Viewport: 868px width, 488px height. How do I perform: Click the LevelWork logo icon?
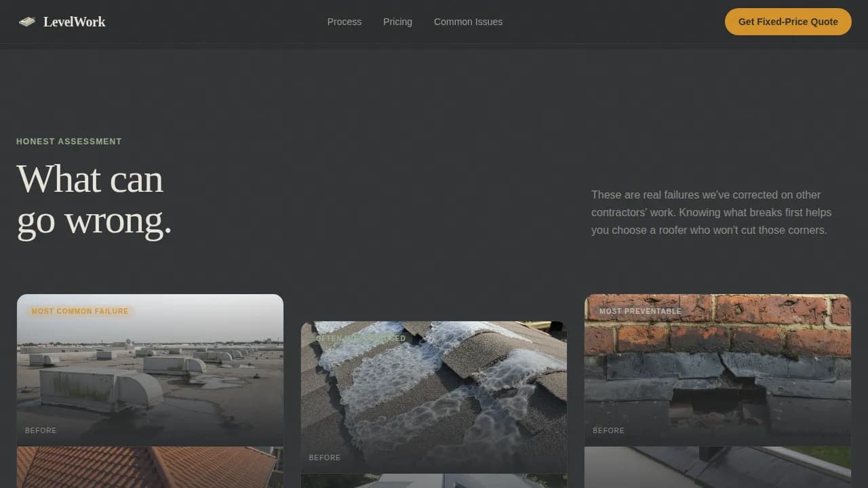click(x=27, y=22)
